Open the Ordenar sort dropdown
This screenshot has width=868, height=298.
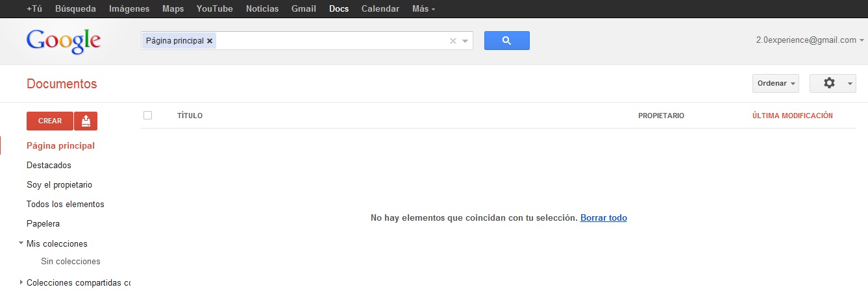(775, 83)
